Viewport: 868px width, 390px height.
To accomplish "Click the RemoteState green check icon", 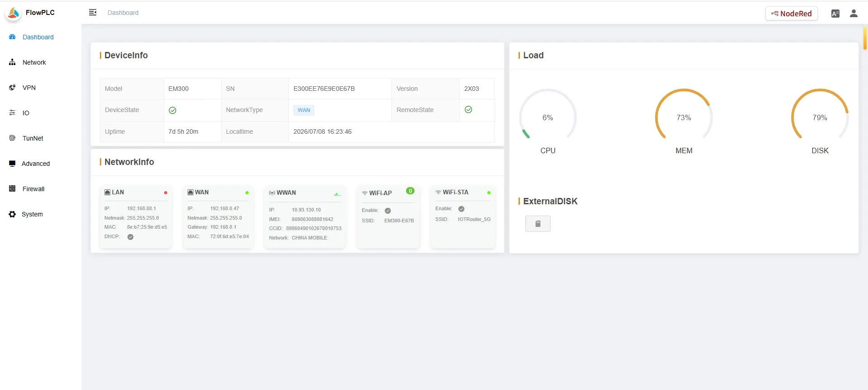I will click(468, 110).
